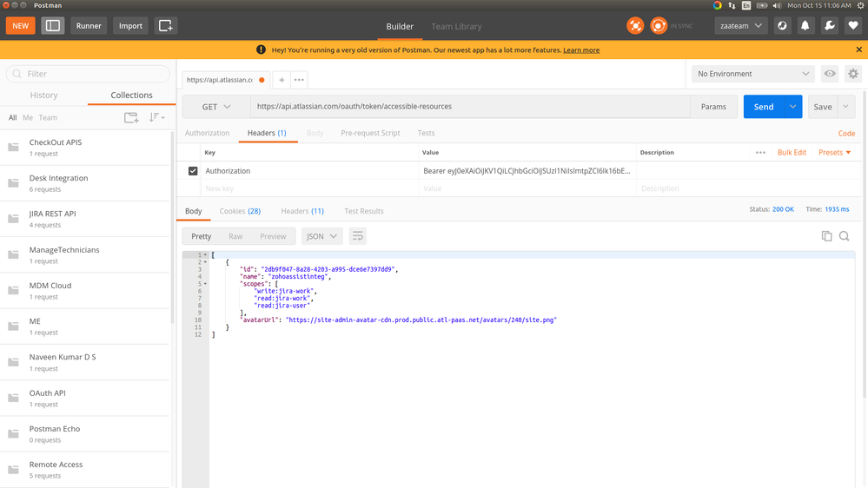
Task: Open Manage Environments gear icon
Action: point(853,74)
